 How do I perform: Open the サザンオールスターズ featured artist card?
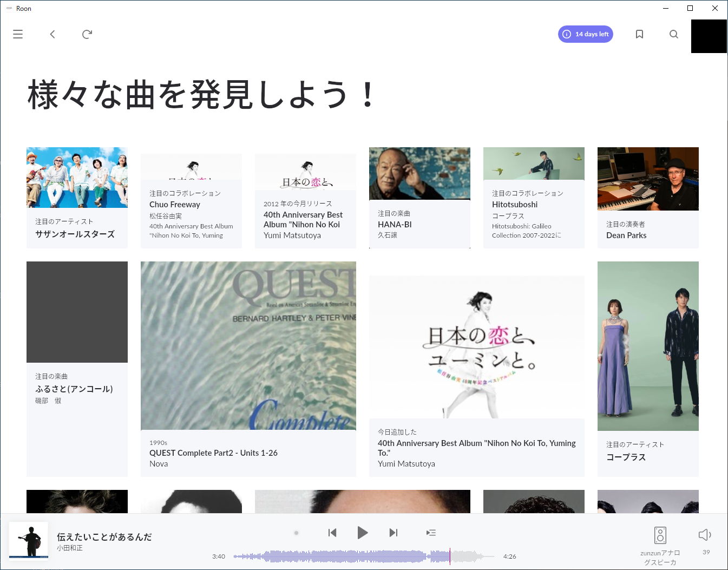click(x=77, y=198)
